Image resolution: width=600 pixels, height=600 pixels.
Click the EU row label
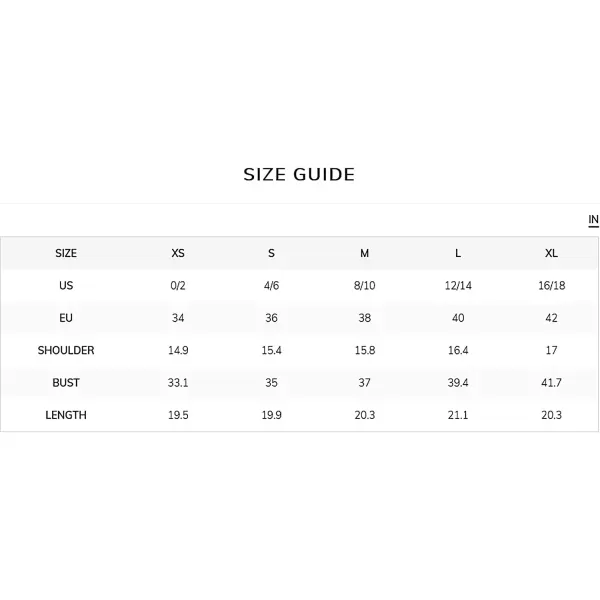pyautogui.click(x=66, y=318)
